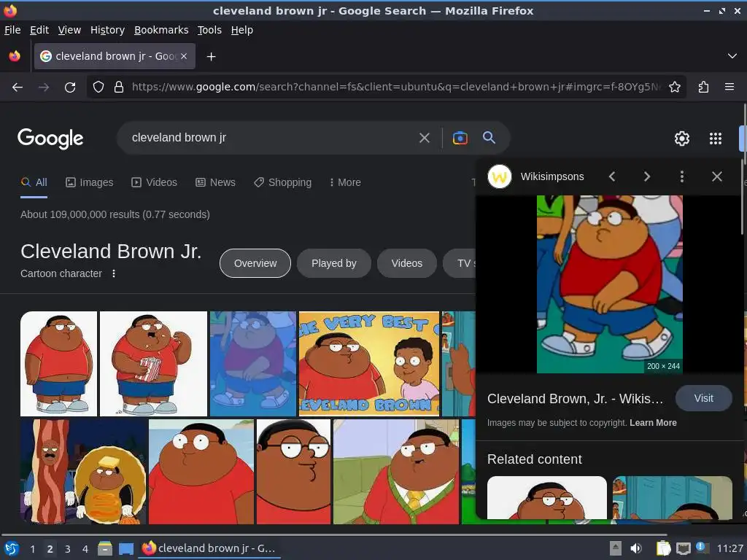Screen dimensions: 747x560
Task: Switch to the Images results tab
Action: coord(90,182)
